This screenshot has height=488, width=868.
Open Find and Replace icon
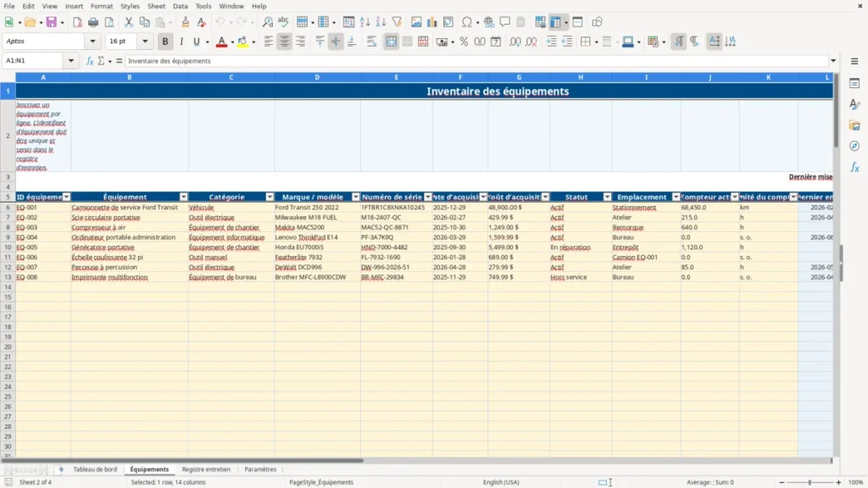[267, 22]
